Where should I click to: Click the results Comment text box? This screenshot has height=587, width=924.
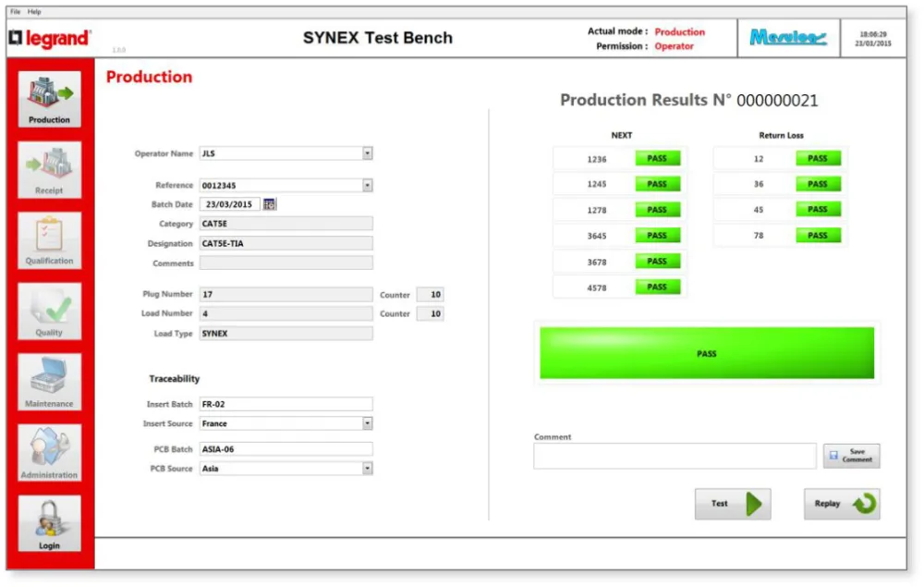[x=675, y=456]
